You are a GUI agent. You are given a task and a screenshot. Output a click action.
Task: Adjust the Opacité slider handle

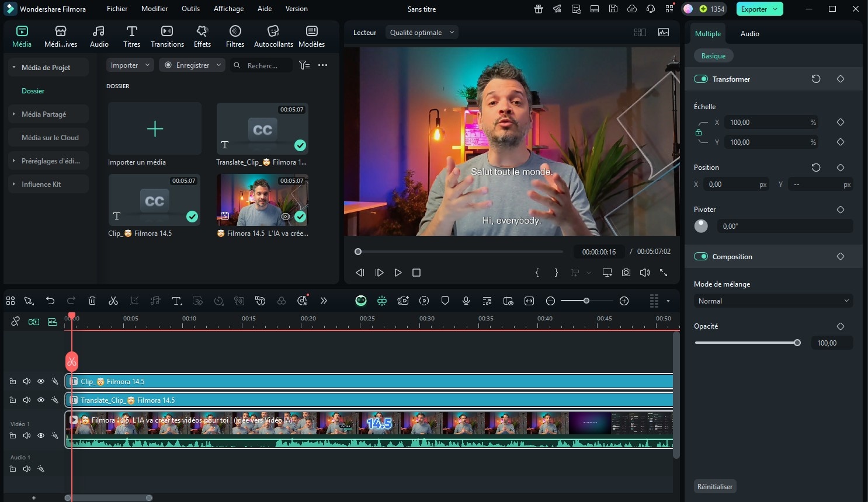click(x=797, y=343)
